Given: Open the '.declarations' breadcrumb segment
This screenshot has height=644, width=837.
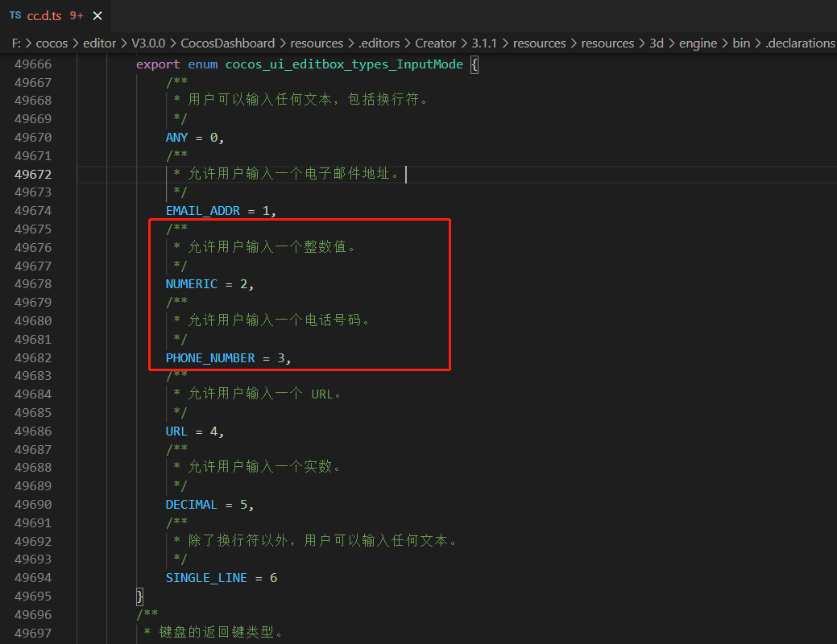Looking at the screenshot, I should point(801,43).
